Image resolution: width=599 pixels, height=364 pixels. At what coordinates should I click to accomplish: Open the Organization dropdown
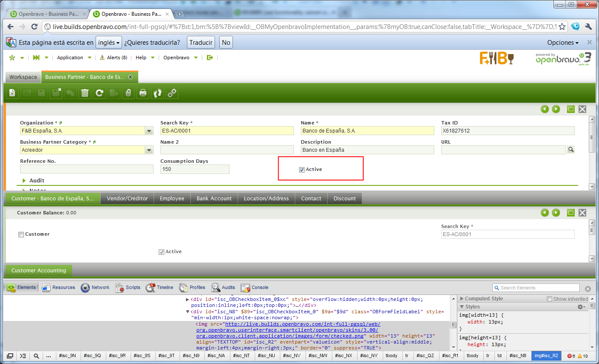[x=149, y=131]
